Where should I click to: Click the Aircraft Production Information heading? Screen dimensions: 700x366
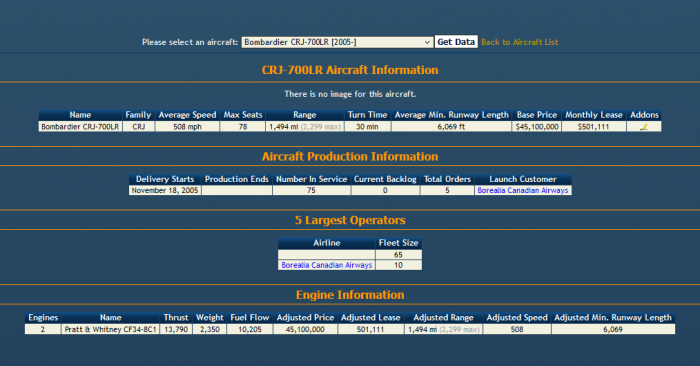(x=350, y=157)
